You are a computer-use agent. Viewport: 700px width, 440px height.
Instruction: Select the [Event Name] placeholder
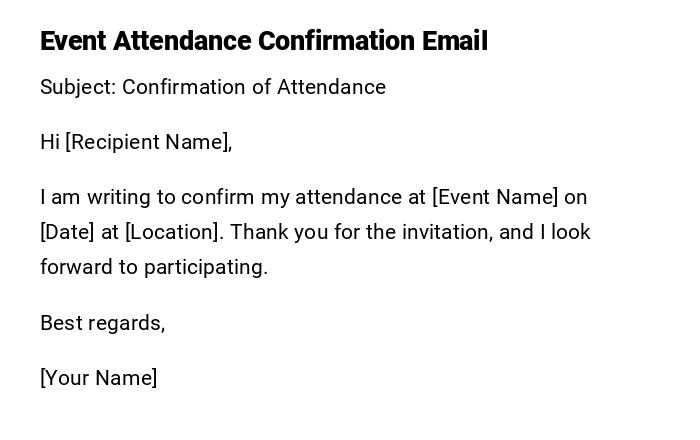[x=495, y=197]
